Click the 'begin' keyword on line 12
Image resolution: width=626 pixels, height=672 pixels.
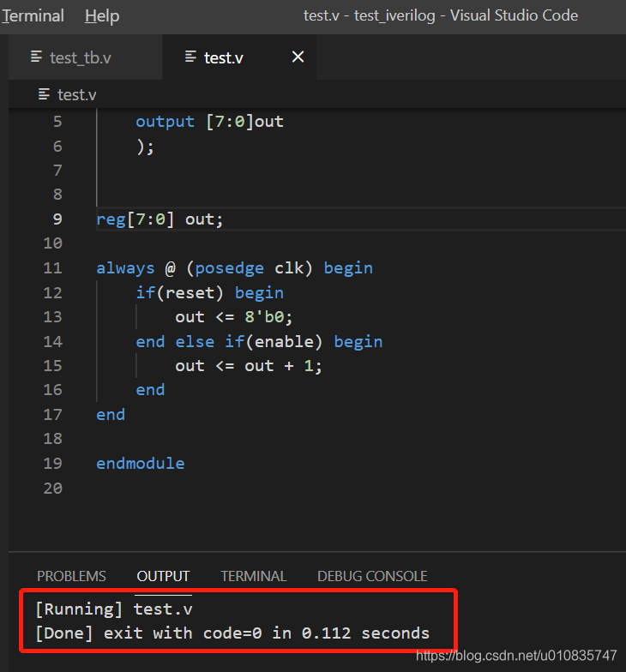pyautogui.click(x=259, y=293)
